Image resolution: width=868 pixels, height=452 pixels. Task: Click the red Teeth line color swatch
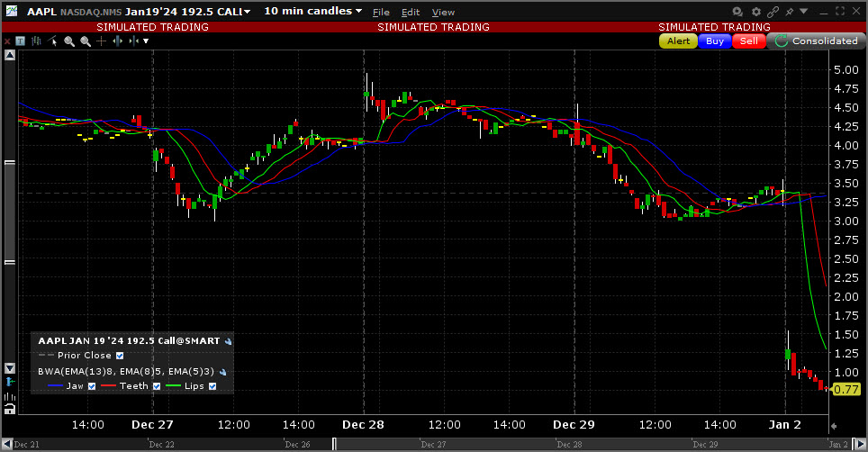click(108, 386)
